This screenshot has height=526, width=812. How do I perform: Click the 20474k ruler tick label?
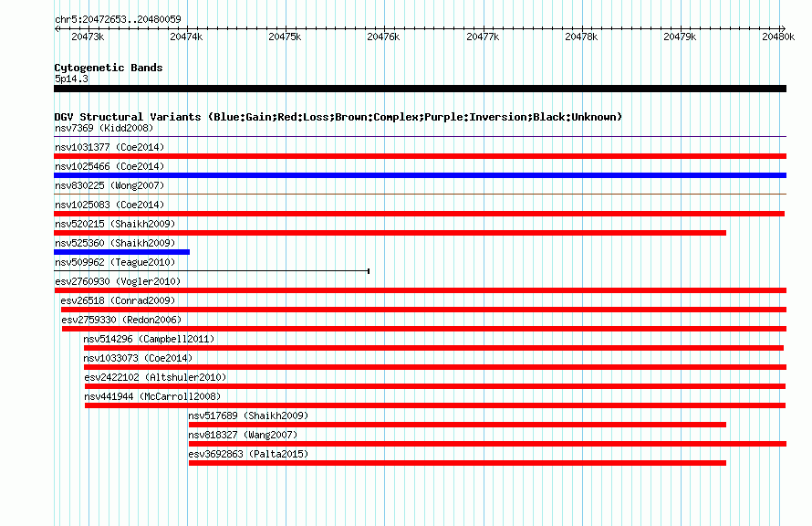(x=186, y=37)
